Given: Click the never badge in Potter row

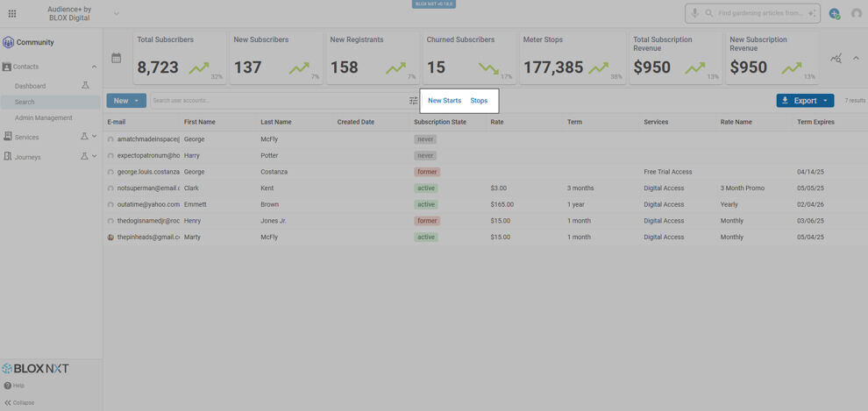Looking at the screenshot, I should coord(425,155).
